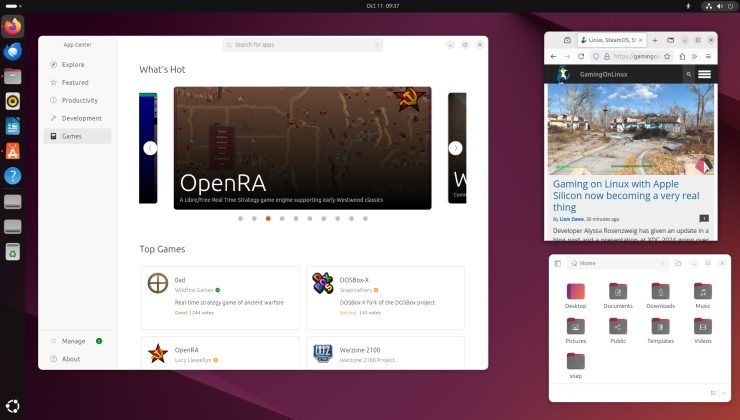This screenshot has width=740, height=420.
Task: Click the Firefox back arrow
Action: (554, 57)
